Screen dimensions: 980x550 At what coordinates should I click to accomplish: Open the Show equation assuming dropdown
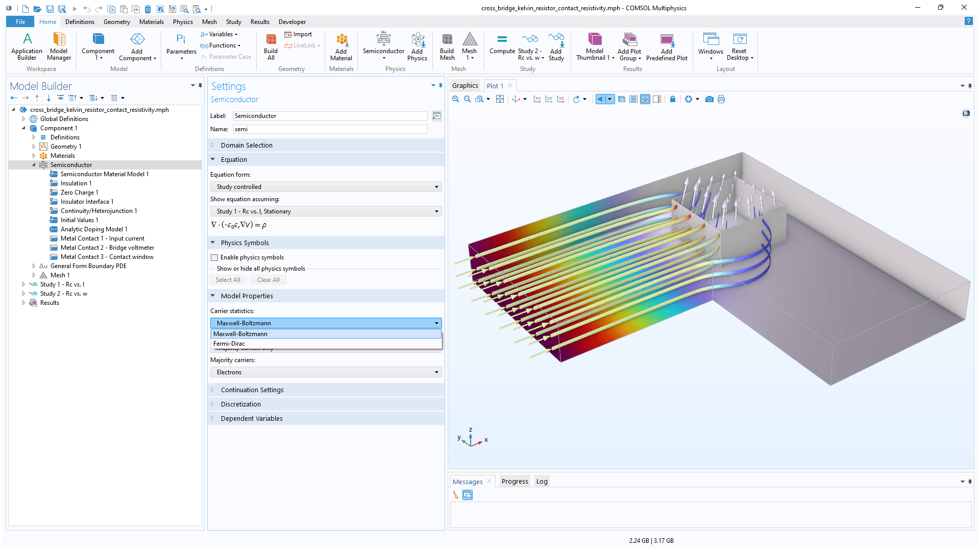coord(326,211)
